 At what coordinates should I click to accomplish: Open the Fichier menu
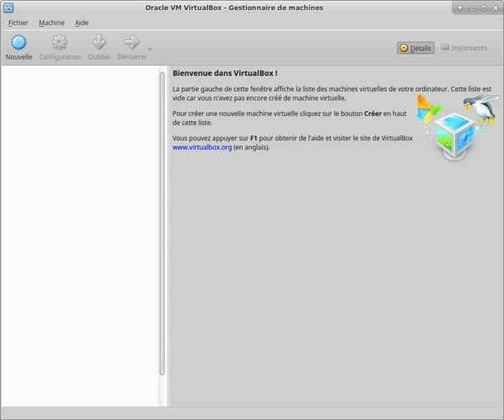pyautogui.click(x=18, y=23)
